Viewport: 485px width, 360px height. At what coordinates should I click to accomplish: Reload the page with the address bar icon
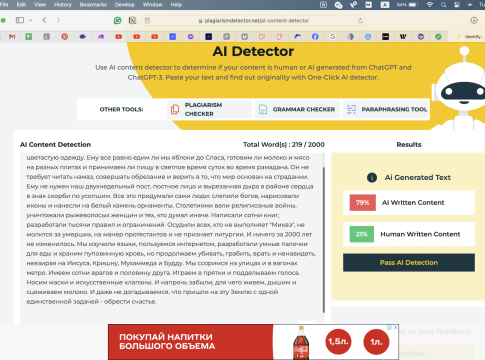click(360, 21)
